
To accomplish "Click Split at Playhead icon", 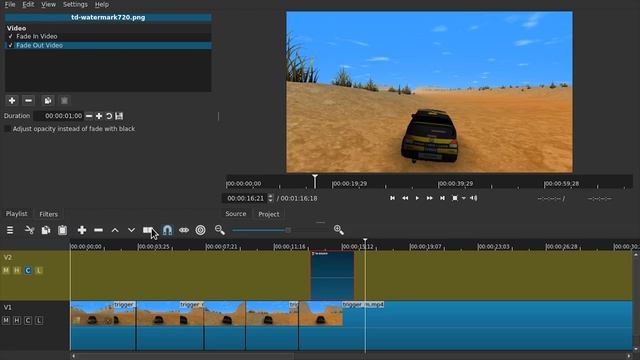I will tap(148, 230).
